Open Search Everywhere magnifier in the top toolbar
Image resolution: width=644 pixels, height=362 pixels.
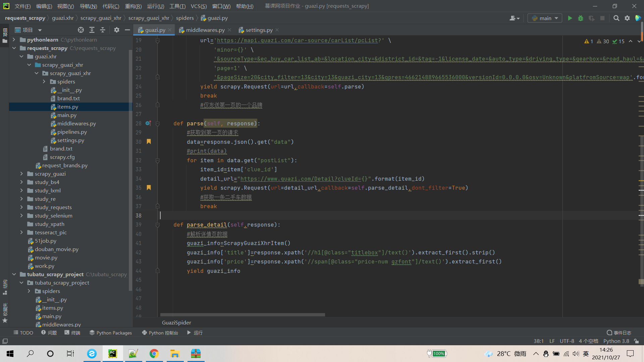click(616, 18)
